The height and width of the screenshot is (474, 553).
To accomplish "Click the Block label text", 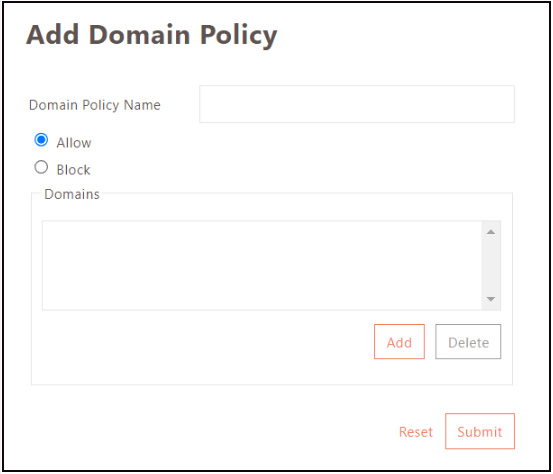I will click(x=73, y=170).
